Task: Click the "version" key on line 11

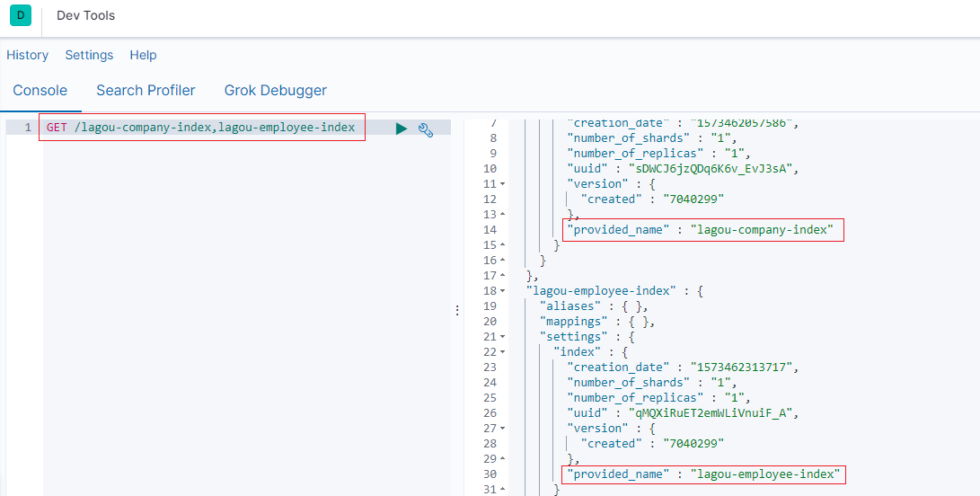Action: coord(597,184)
